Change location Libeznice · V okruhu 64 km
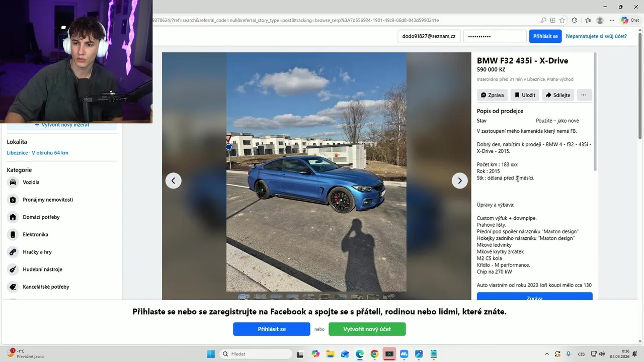 (x=38, y=153)
